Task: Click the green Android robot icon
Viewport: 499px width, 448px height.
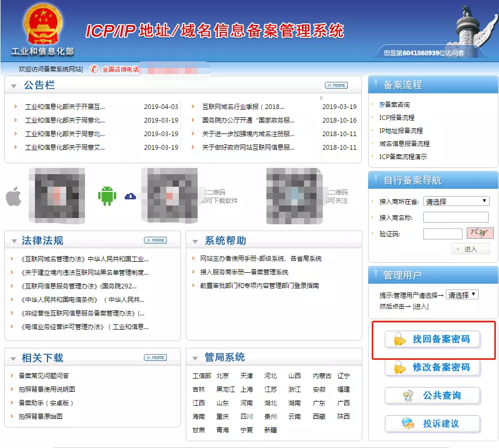Action: (x=107, y=196)
